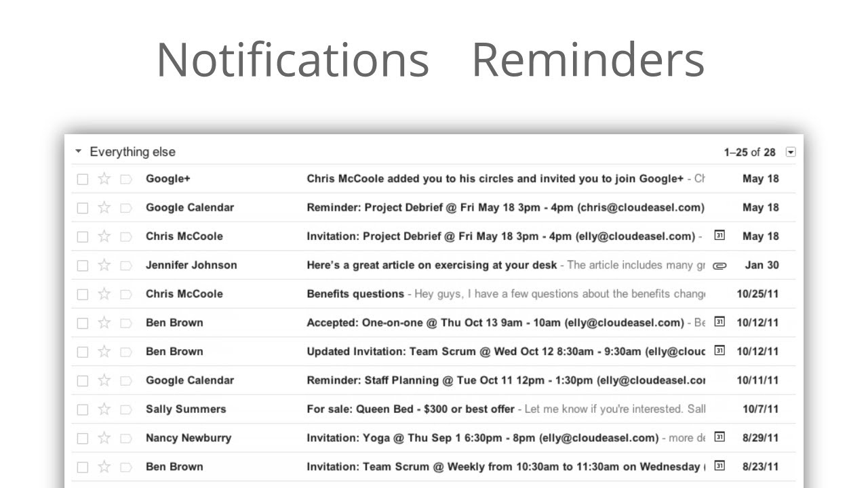Image resolution: width=868 pixels, height=488 pixels.
Task: Mark Google Calendar Project Debrief reminder as important
Action: pyautogui.click(x=125, y=208)
